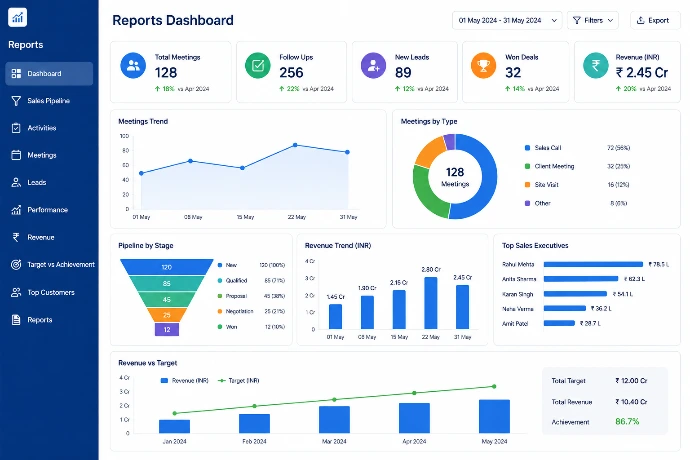Click the Reports app logo icon
The height and width of the screenshot is (460, 690).
18,17
